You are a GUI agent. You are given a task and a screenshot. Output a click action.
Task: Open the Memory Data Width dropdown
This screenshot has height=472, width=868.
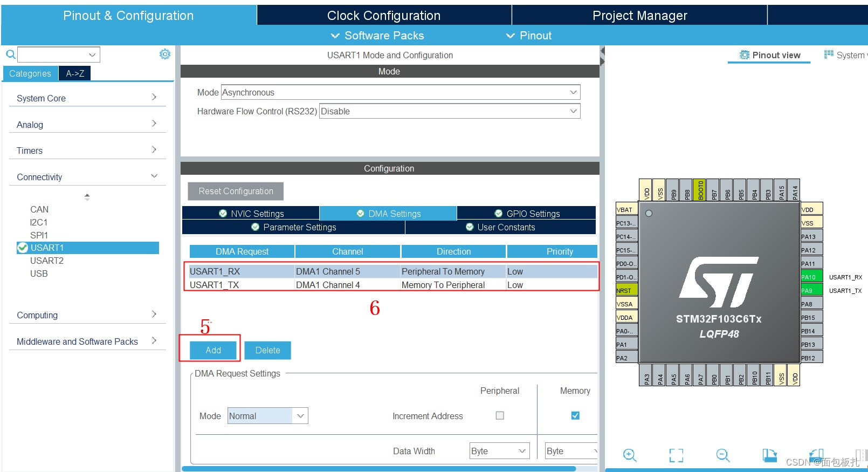pyautogui.click(x=571, y=451)
